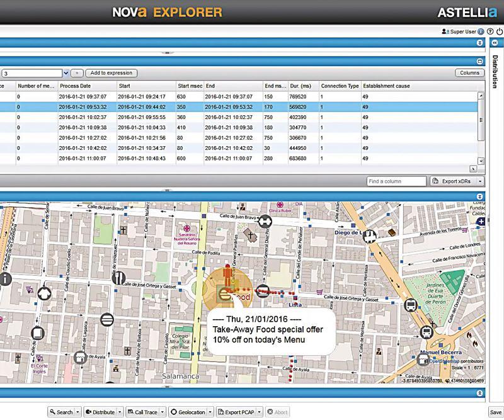Click the table scroll down arrow
The image size is (504, 420).
click(x=481, y=161)
